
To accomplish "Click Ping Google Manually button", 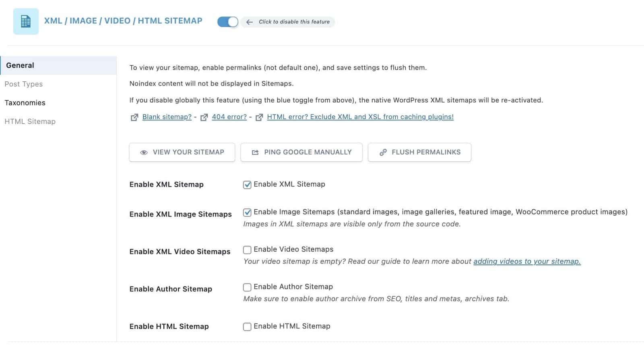I will (301, 152).
